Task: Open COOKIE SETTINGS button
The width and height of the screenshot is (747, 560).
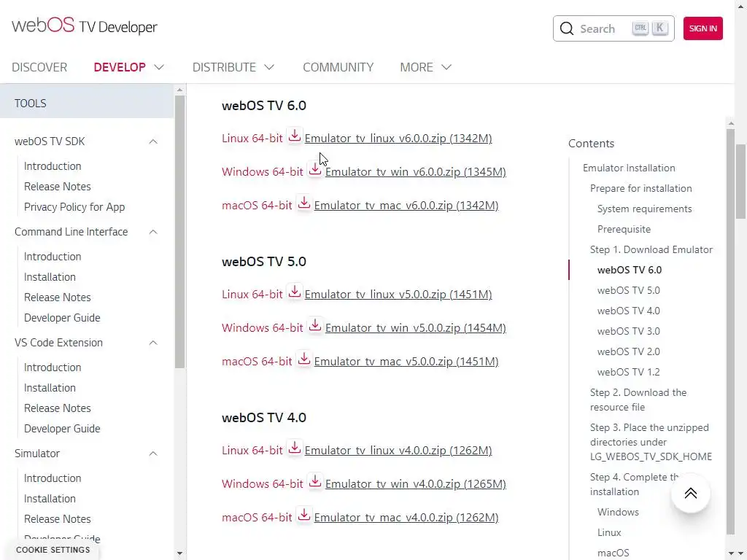Action: 53,550
